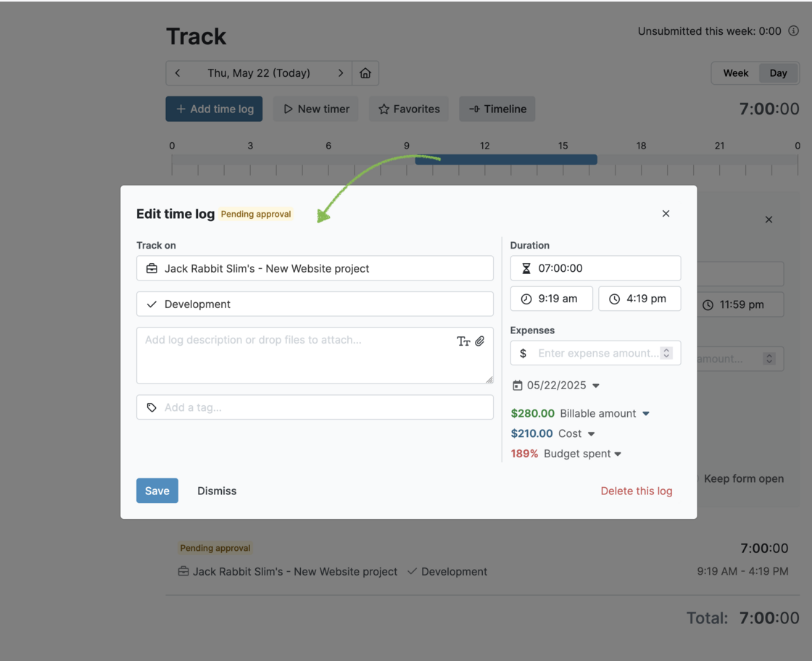Expand the Budget spent dropdown
This screenshot has height=661, width=812.
tap(618, 454)
